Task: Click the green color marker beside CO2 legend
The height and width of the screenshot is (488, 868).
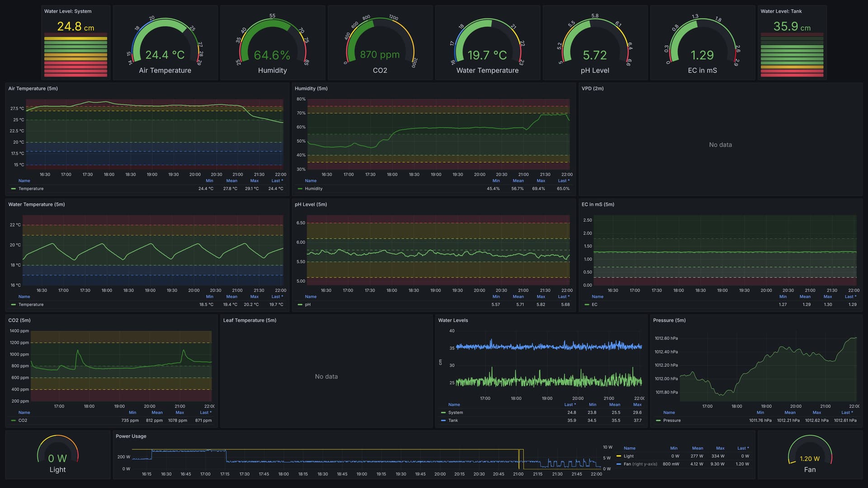Action: click(13, 421)
